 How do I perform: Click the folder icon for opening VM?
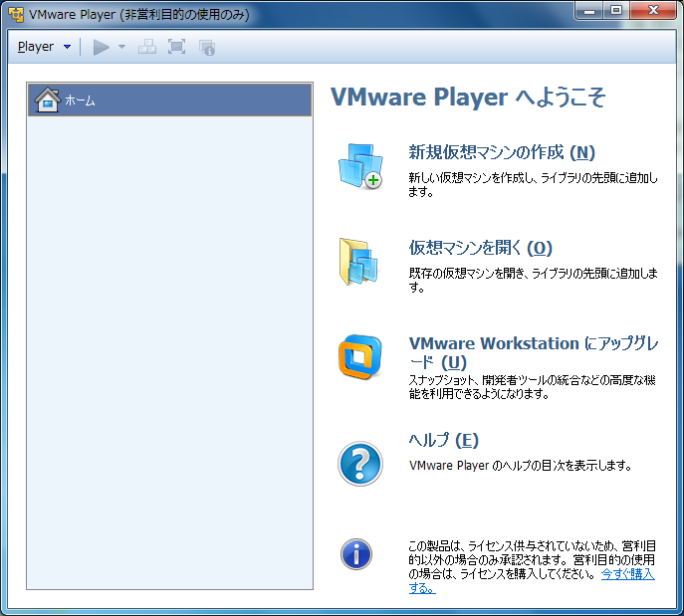click(x=358, y=262)
